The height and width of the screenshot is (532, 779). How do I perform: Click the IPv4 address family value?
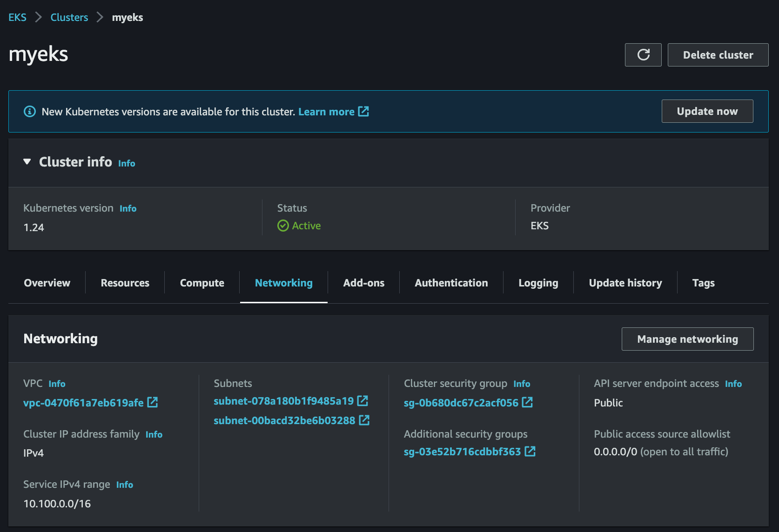pyautogui.click(x=34, y=453)
